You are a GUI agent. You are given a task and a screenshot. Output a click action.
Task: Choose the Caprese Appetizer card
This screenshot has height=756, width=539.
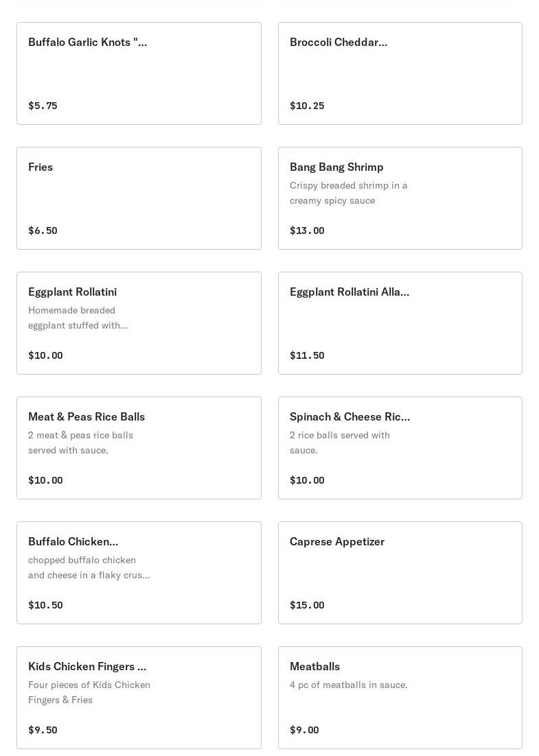tap(400, 573)
